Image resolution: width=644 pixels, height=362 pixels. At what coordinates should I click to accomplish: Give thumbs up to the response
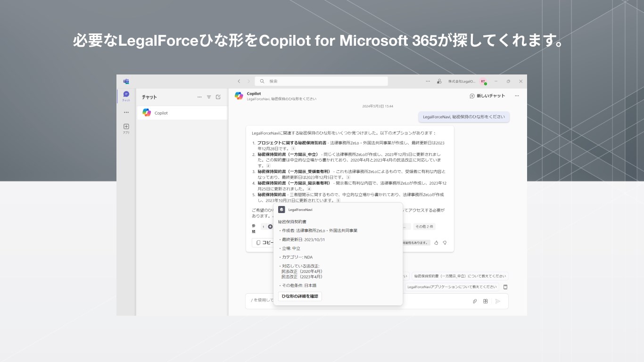(x=436, y=243)
